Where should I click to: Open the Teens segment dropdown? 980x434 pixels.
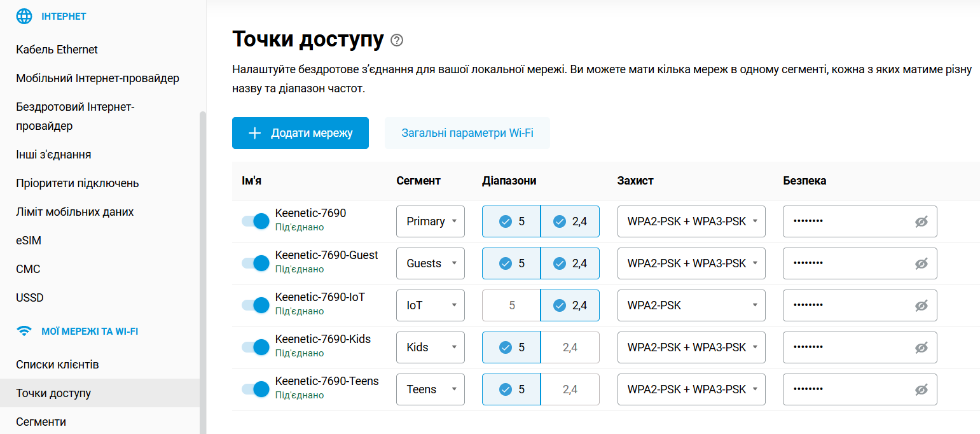click(431, 389)
